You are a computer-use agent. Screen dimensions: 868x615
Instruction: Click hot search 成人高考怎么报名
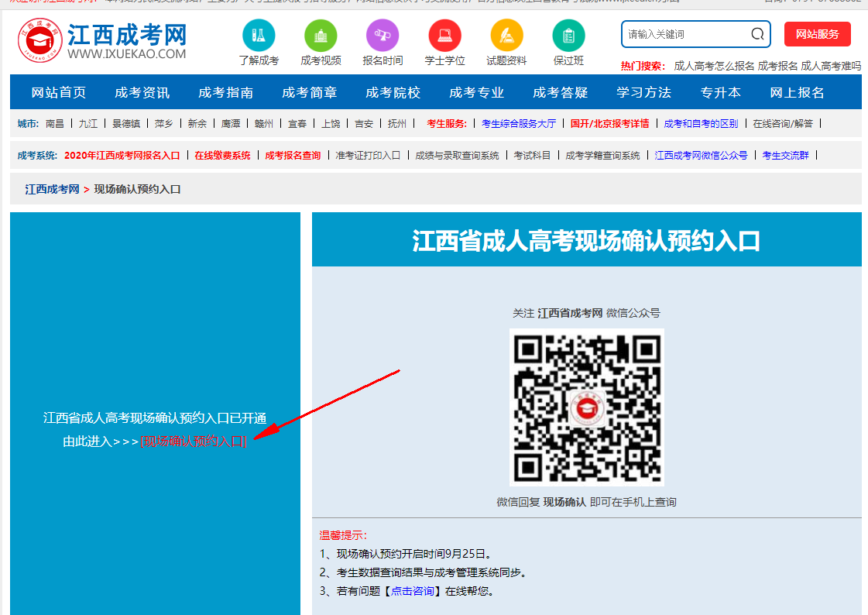[714, 66]
